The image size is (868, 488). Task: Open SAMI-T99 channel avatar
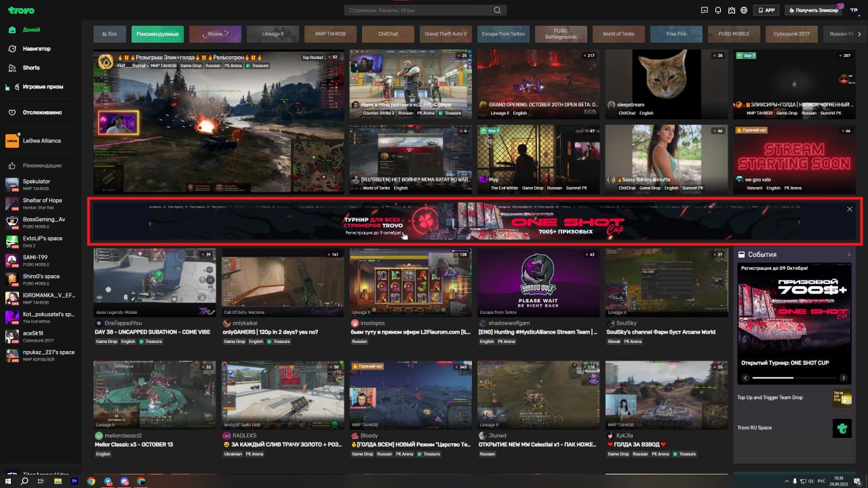[12, 260]
